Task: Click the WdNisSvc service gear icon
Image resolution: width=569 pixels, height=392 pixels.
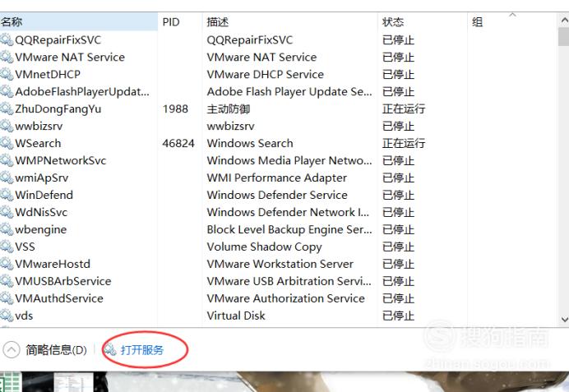Action: 7,212
